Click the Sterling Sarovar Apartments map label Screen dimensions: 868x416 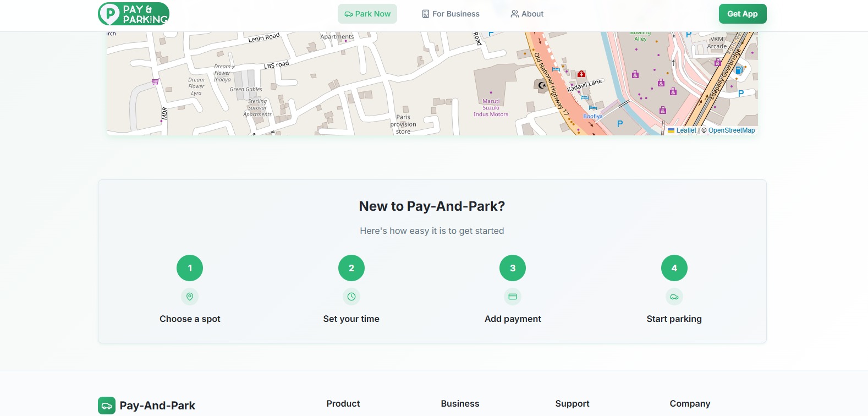pos(257,108)
